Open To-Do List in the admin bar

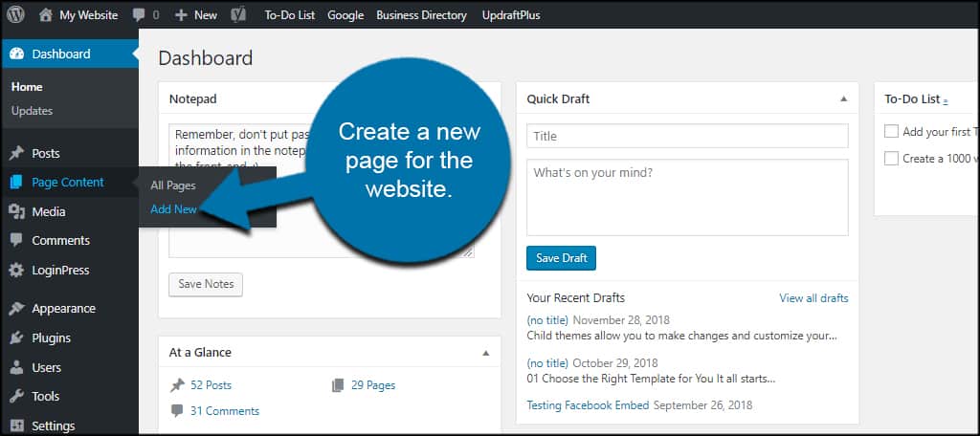[x=289, y=15]
